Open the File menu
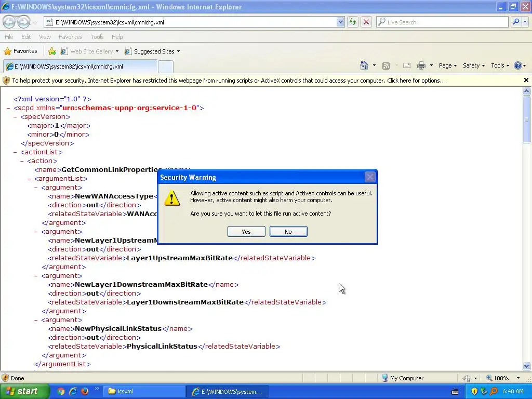This screenshot has height=399, width=532. 9,37
